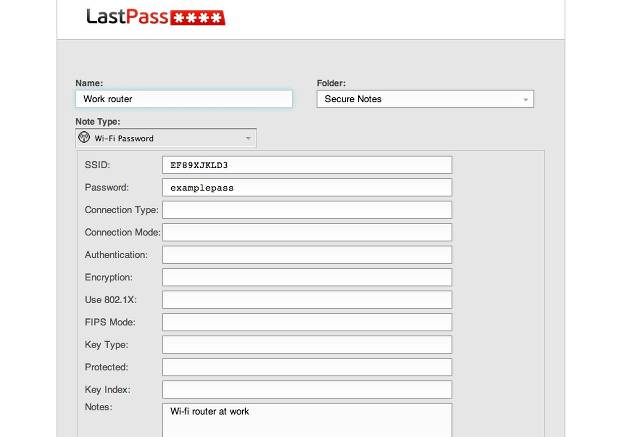The image size is (640, 437).
Task: Click the Notes text area
Action: [x=307, y=420]
